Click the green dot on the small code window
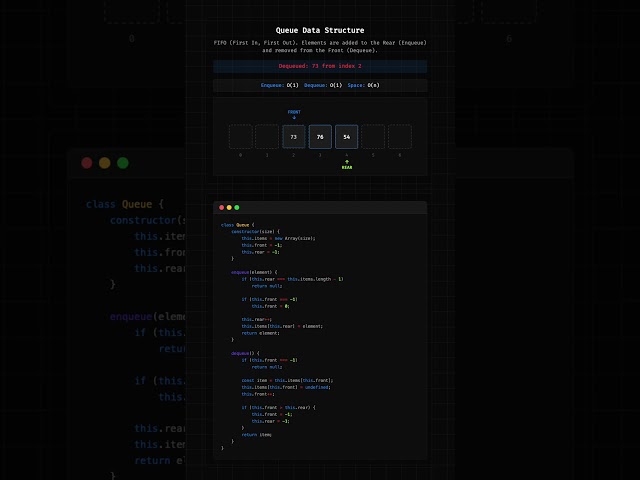This screenshot has height=480, width=640. coord(237,208)
